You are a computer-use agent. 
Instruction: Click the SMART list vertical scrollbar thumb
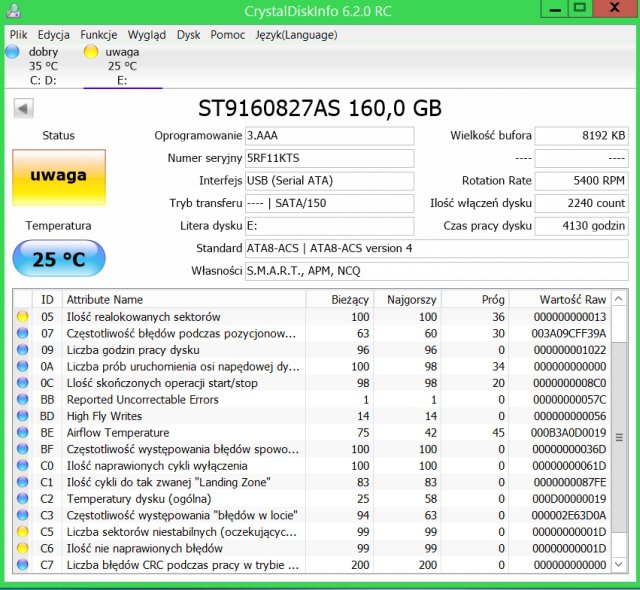coord(619,437)
